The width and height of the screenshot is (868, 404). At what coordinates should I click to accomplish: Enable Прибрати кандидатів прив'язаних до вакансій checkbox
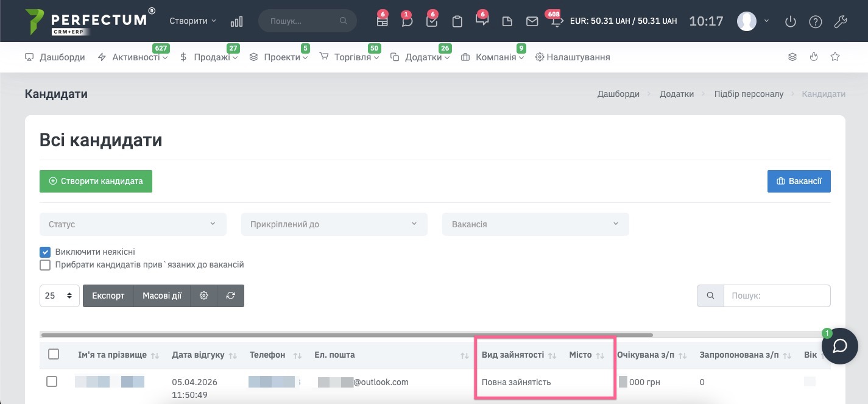click(45, 265)
